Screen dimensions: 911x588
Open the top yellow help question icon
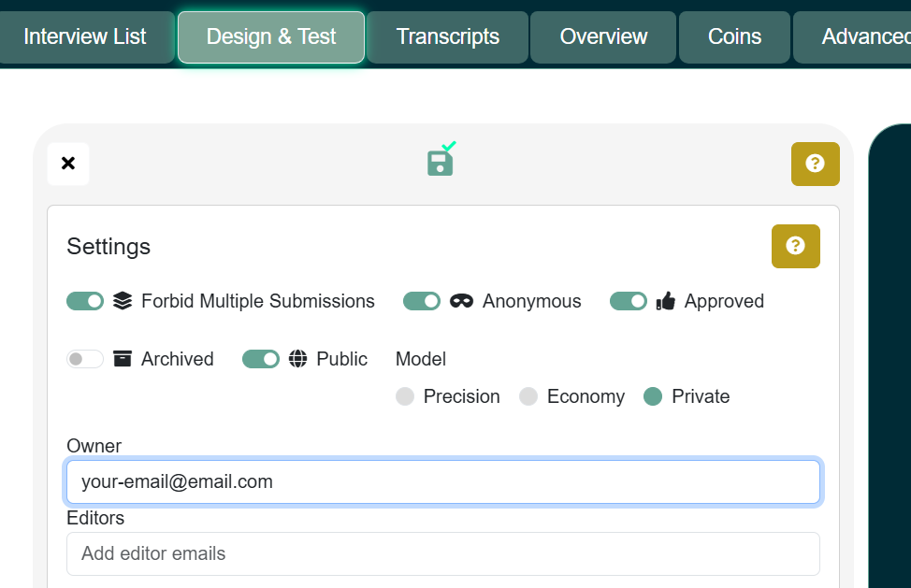[816, 164]
